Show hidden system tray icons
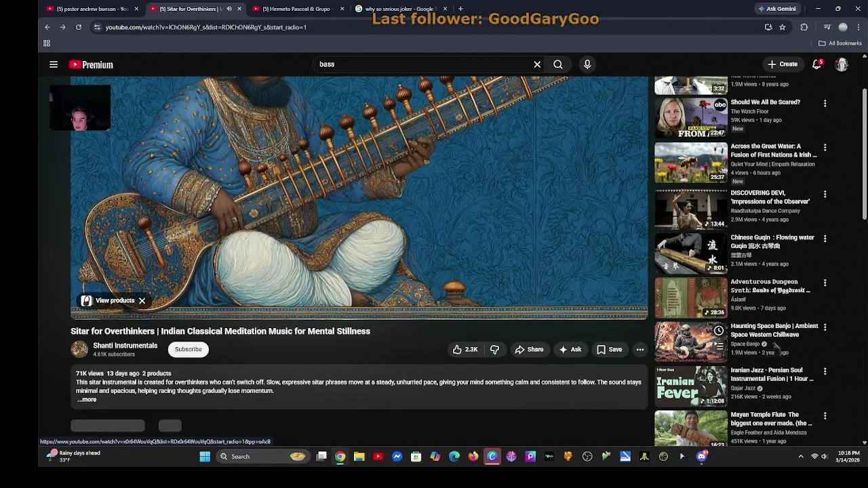This screenshot has height=488, width=868. (x=801, y=457)
